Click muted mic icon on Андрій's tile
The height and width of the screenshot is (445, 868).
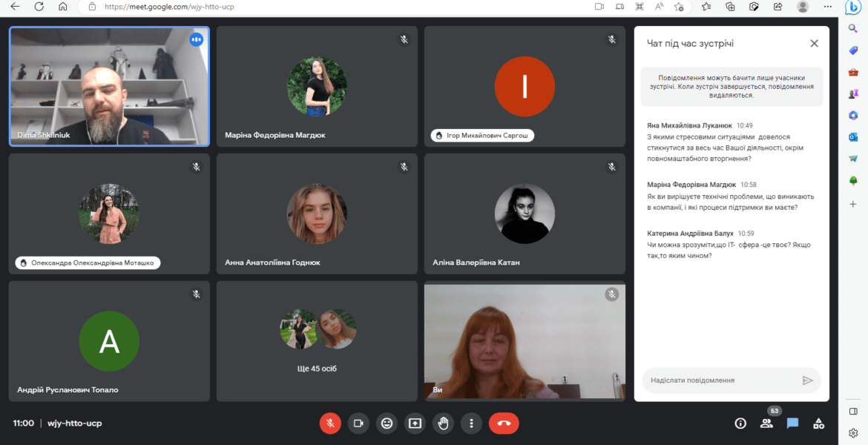tap(196, 294)
